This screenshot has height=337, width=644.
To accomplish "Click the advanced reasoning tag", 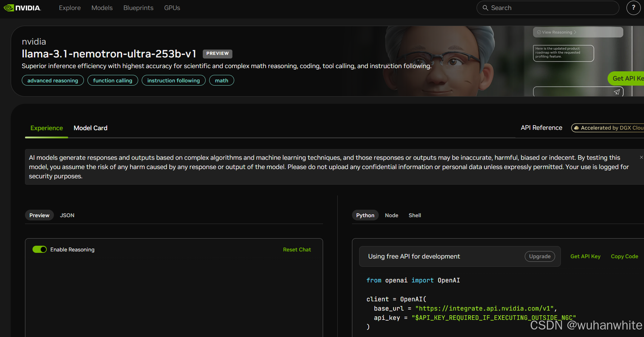I will click(x=53, y=81).
